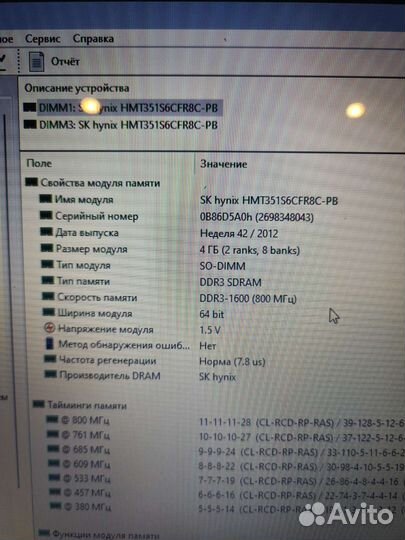Click icon beside @ 685 МГц timing
405x540 pixels.
[53, 448]
